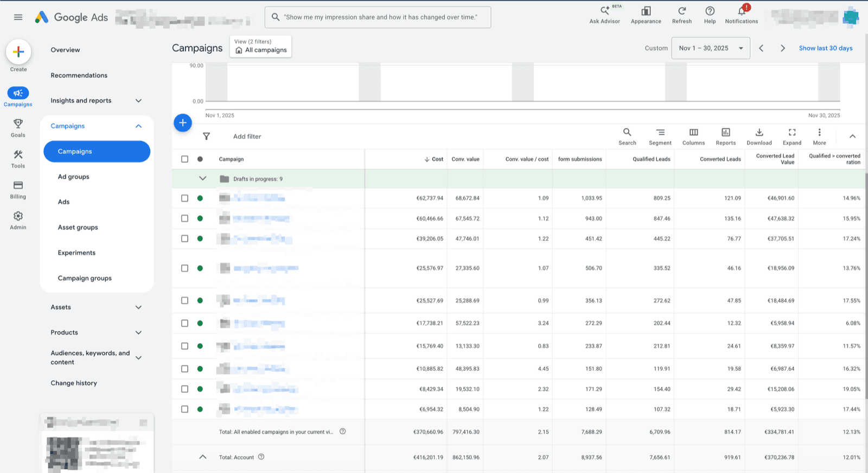The height and width of the screenshot is (473, 868).
Task: Refresh the campaign data
Action: (682, 15)
